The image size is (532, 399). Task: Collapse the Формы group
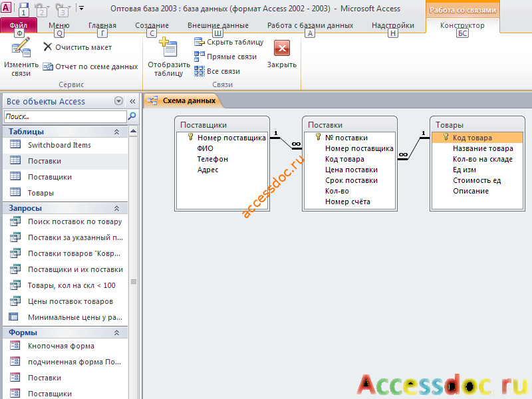point(117,332)
